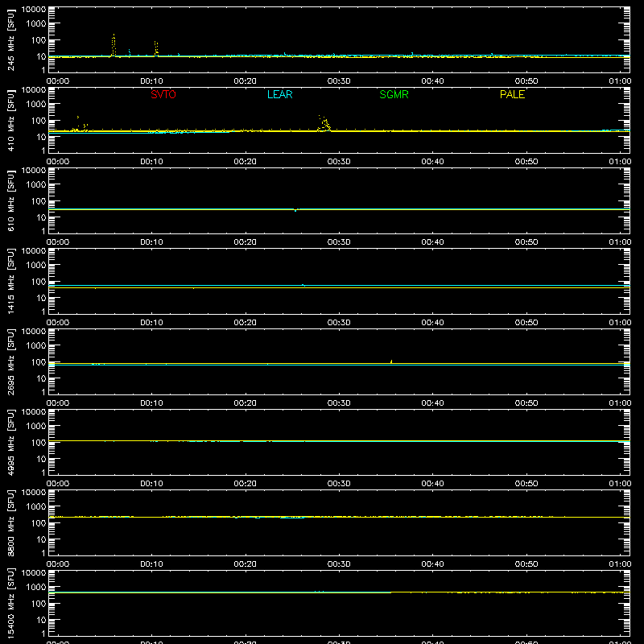Click the cyan LEAR legend label

tap(279, 94)
